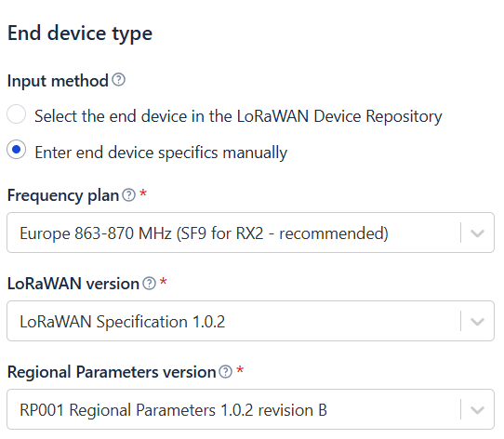Expand Regional Parameters version dropdown chevron
This screenshot has height=439, width=504.
tap(477, 410)
